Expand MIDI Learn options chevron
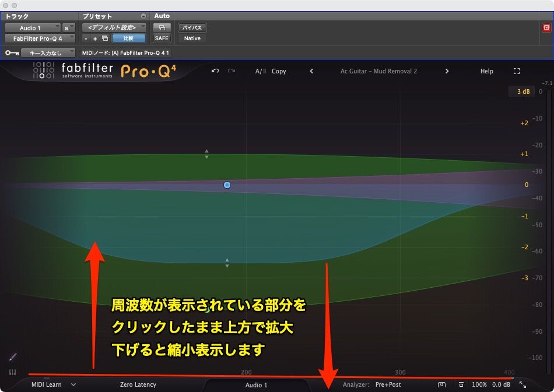Image resolution: width=554 pixels, height=392 pixels. (x=73, y=384)
